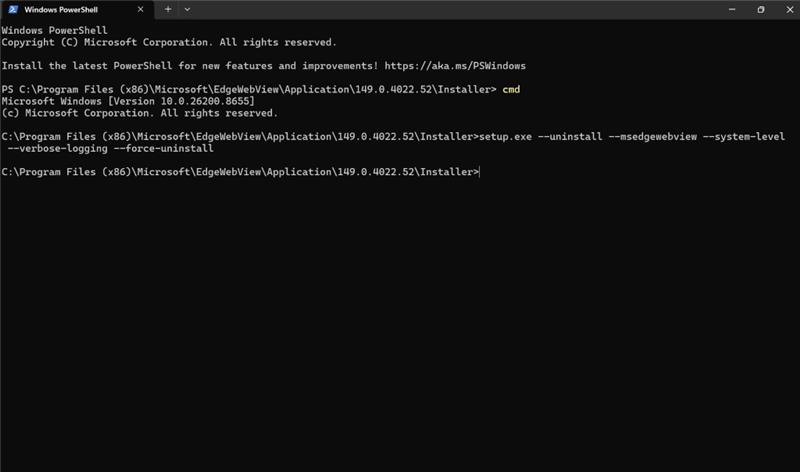Viewport: 800px width, 472px height.
Task: Click the yellow cmd command text
Action: (x=511, y=89)
